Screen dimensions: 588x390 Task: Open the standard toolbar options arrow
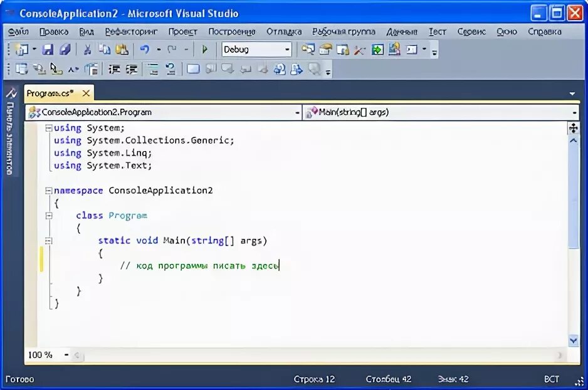tap(434, 53)
